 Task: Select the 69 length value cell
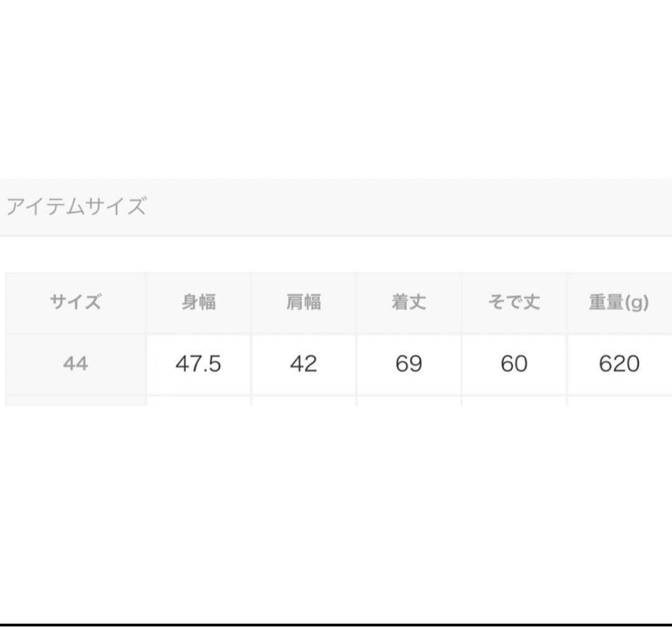pos(409,364)
